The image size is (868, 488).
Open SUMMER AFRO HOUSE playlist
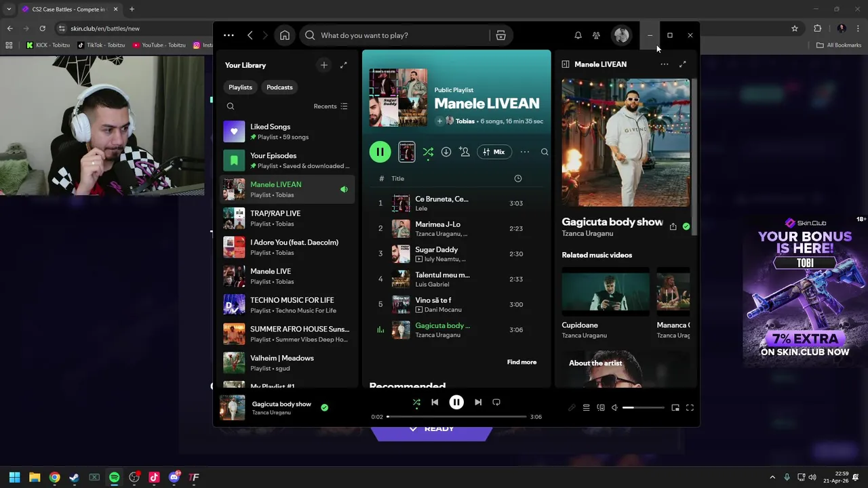coord(288,334)
